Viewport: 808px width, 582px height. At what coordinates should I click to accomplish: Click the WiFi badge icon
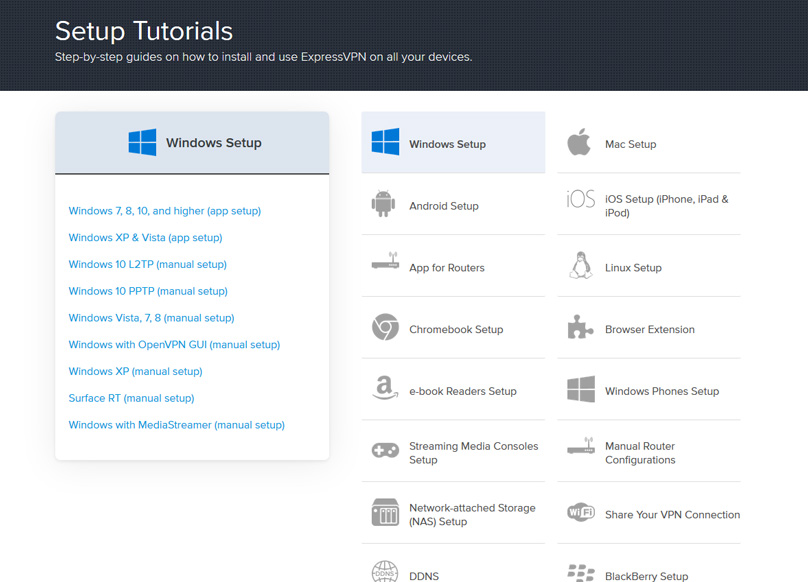pyautogui.click(x=581, y=512)
